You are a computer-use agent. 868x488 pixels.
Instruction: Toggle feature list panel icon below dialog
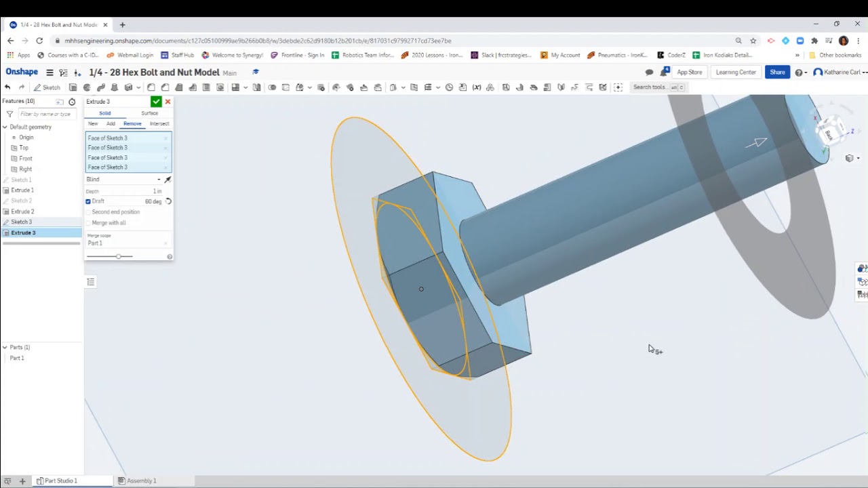coord(91,282)
